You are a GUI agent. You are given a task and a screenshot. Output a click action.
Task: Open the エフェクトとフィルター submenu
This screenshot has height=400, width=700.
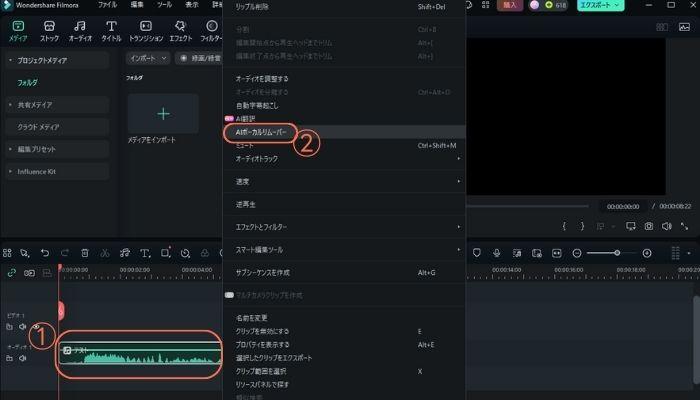click(344, 227)
